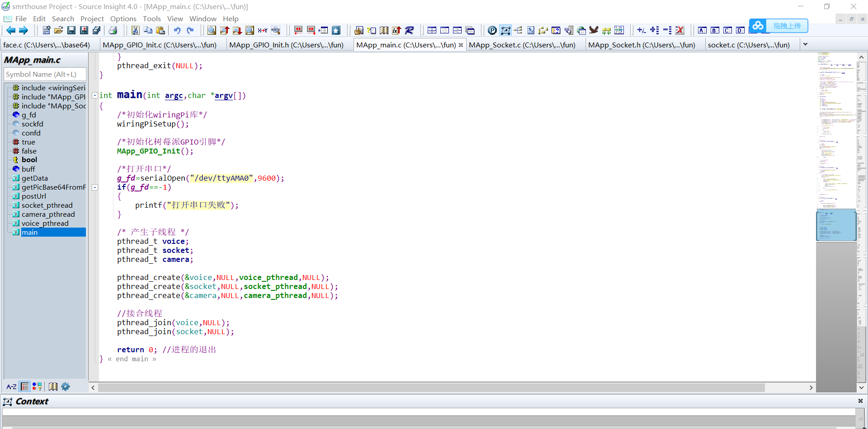This screenshot has width=868, height=429.
Task: Click the horizontal scrollbar thumb
Action: tap(431, 387)
